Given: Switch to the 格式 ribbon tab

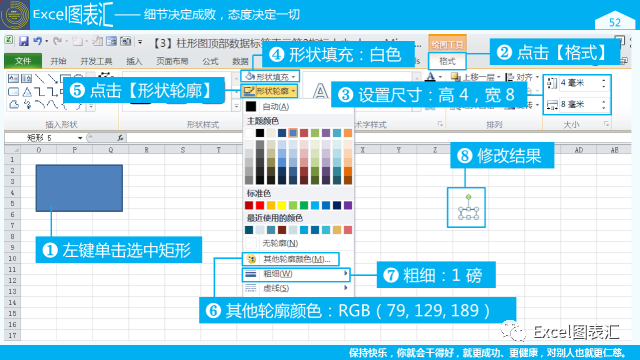Looking at the screenshot, I should 447,61.
